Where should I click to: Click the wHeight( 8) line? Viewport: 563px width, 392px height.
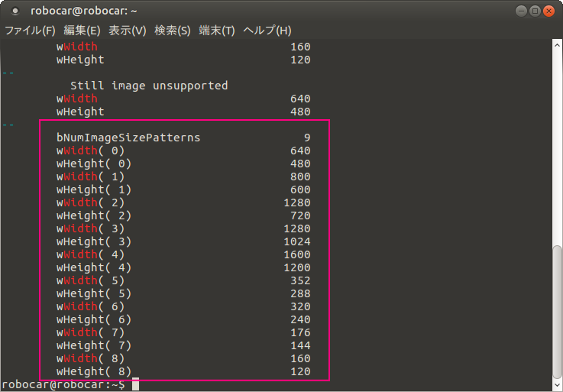[183, 371]
